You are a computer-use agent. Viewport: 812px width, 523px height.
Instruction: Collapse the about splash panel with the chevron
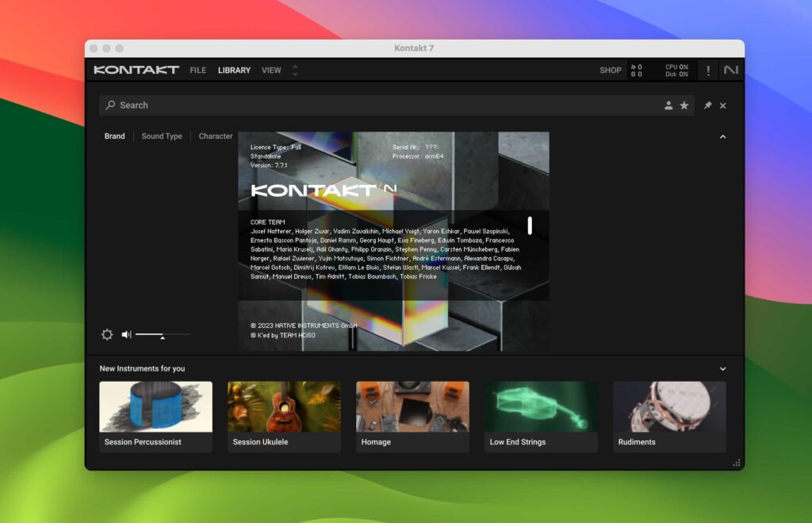click(722, 137)
